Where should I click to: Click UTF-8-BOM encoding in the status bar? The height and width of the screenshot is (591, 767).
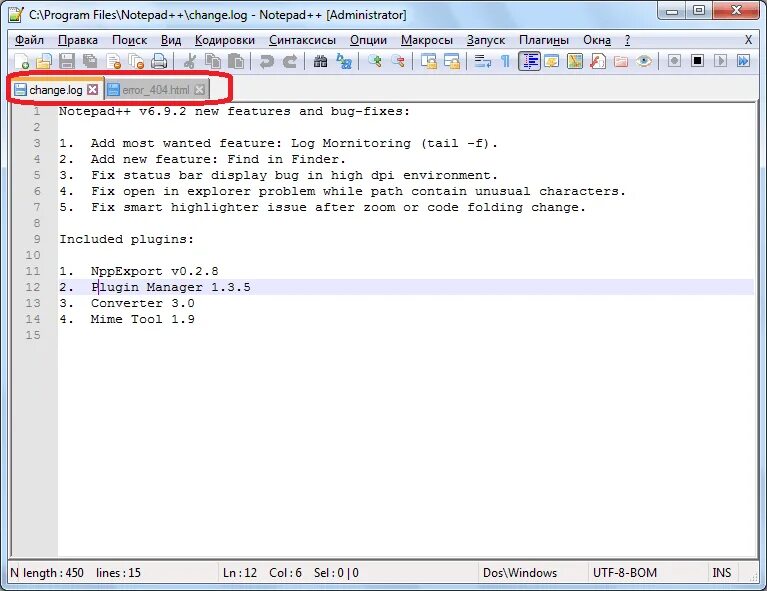coord(625,572)
